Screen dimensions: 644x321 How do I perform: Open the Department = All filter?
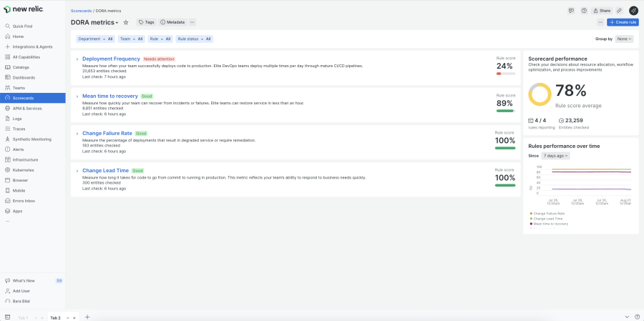point(96,39)
